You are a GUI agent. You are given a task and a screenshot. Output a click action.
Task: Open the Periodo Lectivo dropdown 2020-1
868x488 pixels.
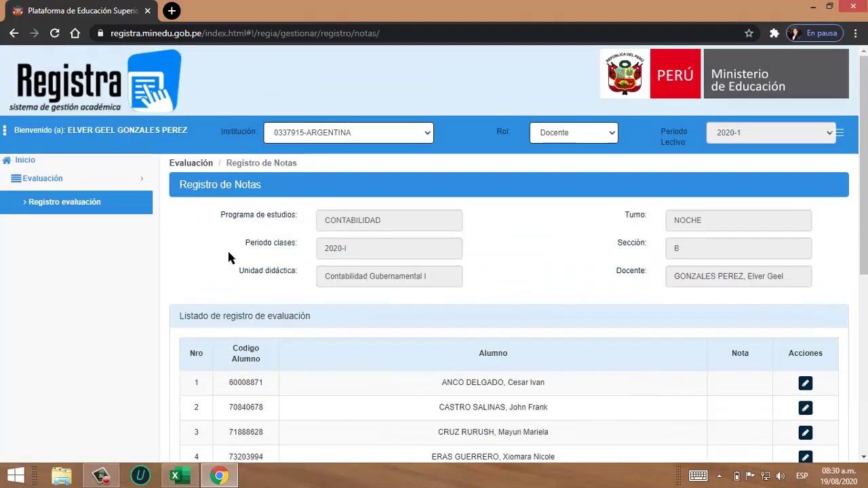770,133
